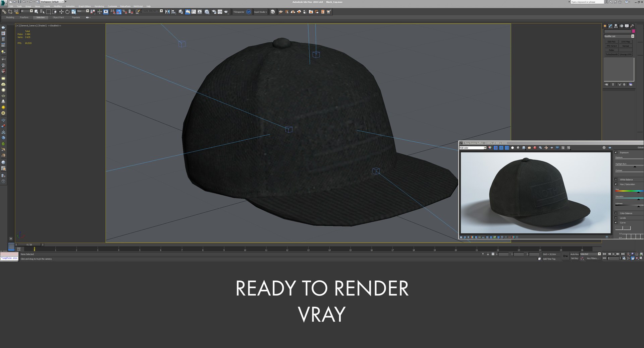Click the TurboSmooth modifier button

611,54
